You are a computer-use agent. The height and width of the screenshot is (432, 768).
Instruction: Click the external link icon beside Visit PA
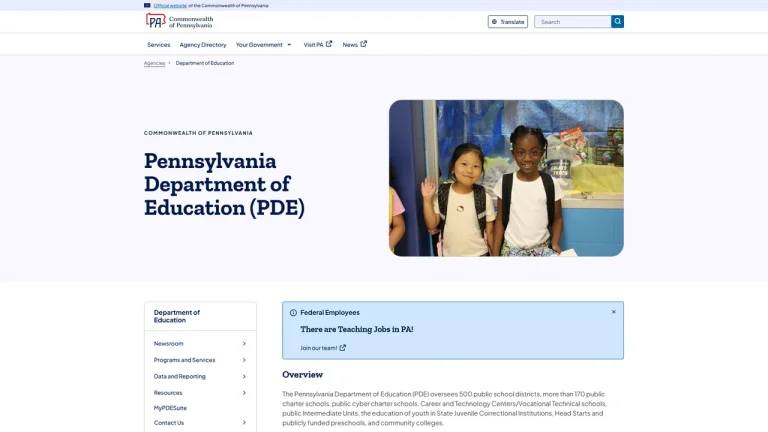coord(329,44)
